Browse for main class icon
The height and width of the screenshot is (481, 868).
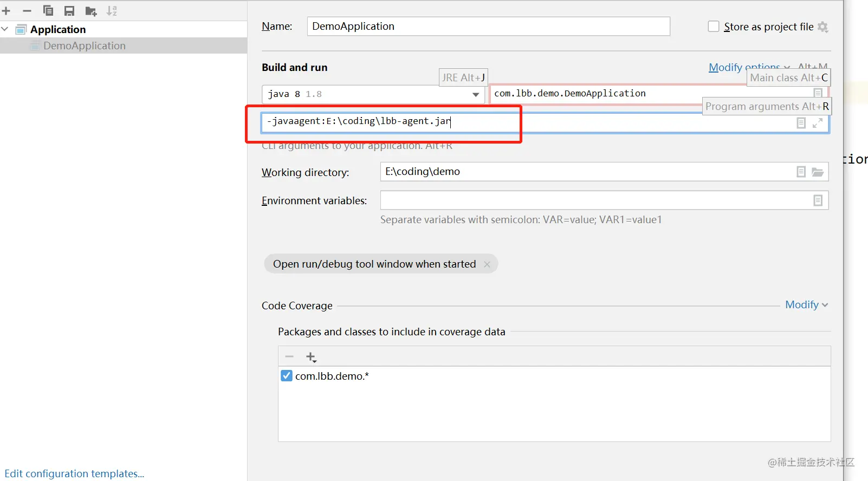pos(818,93)
